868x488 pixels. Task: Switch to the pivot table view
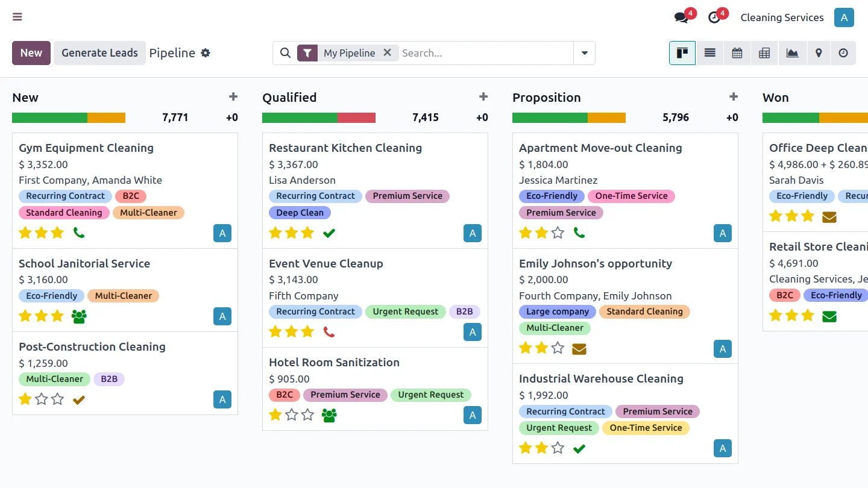tap(764, 53)
